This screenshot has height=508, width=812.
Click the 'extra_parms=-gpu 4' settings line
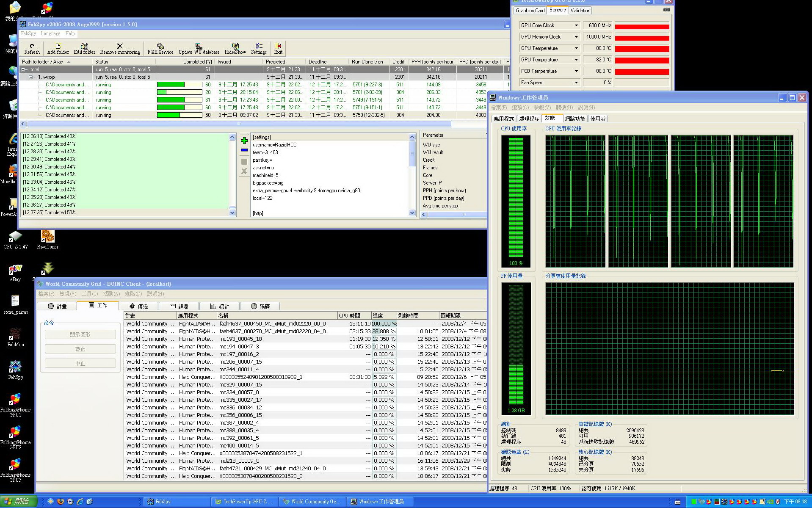[306, 190]
